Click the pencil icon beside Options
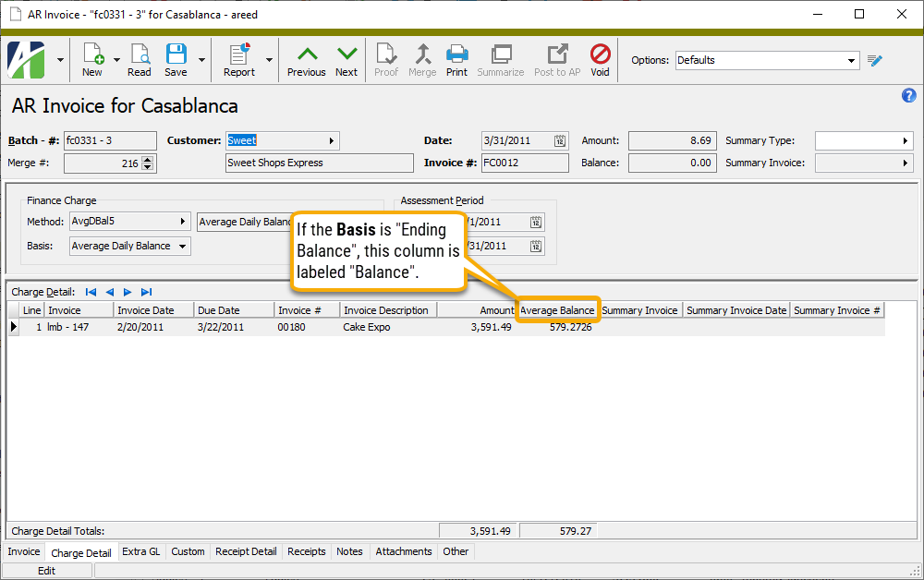The width and height of the screenshot is (924, 580). tap(874, 59)
